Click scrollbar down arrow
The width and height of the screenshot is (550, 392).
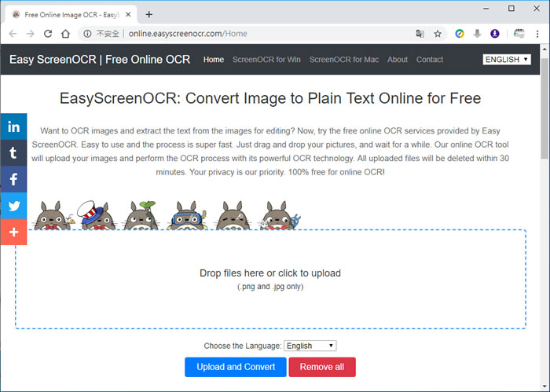pyautogui.click(x=544, y=387)
